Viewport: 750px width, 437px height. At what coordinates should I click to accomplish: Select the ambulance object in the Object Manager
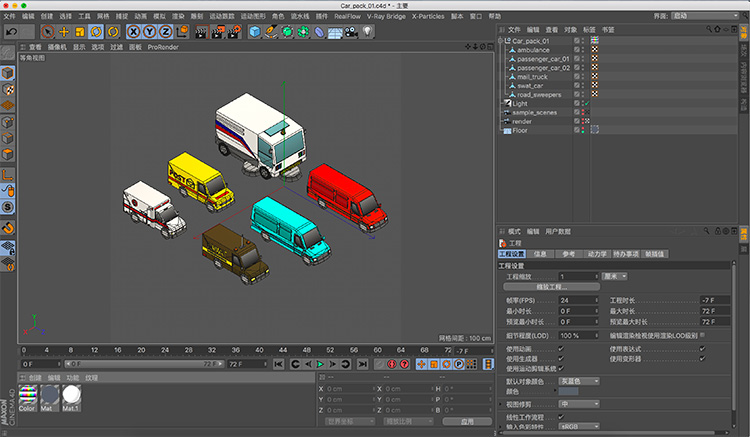pos(533,50)
